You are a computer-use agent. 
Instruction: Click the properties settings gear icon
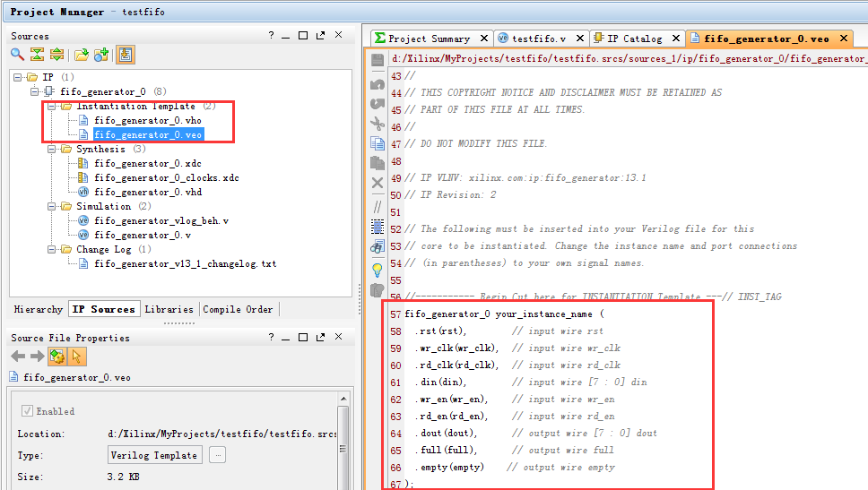click(57, 357)
